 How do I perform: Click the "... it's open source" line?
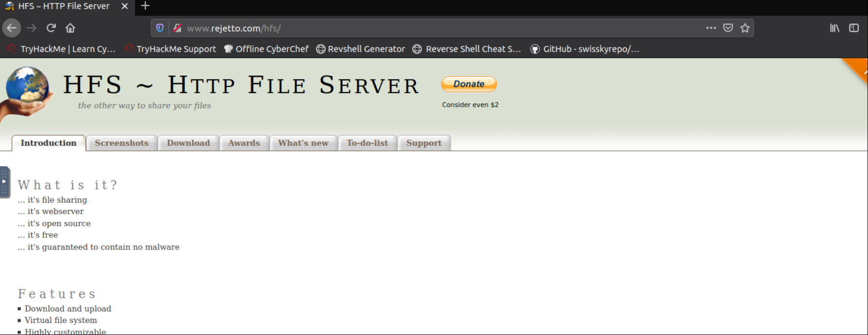(54, 223)
